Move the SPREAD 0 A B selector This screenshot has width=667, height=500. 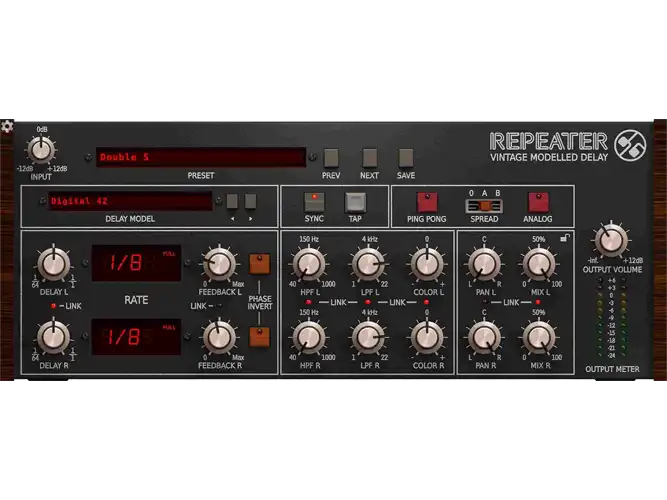[x=484, y=206]
